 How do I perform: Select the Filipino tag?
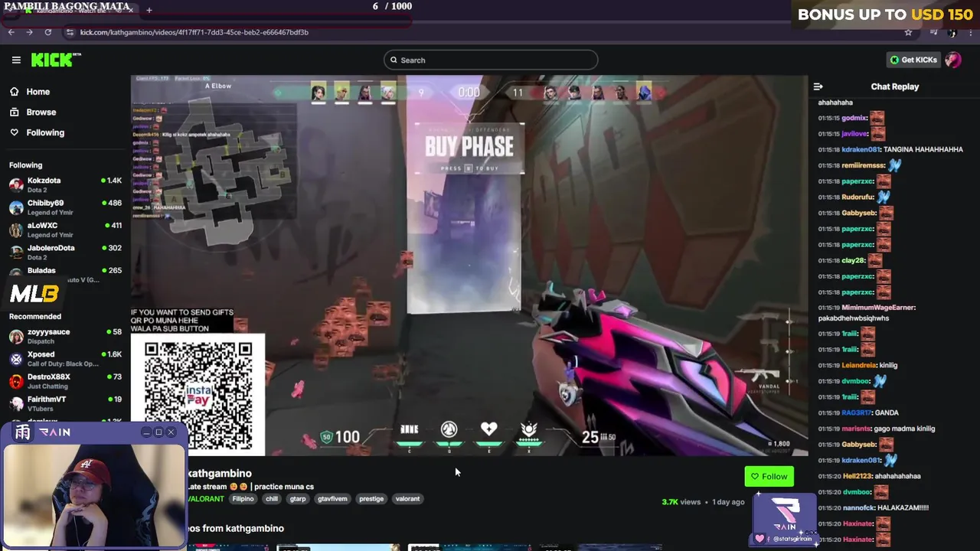[x=243, y=499]
